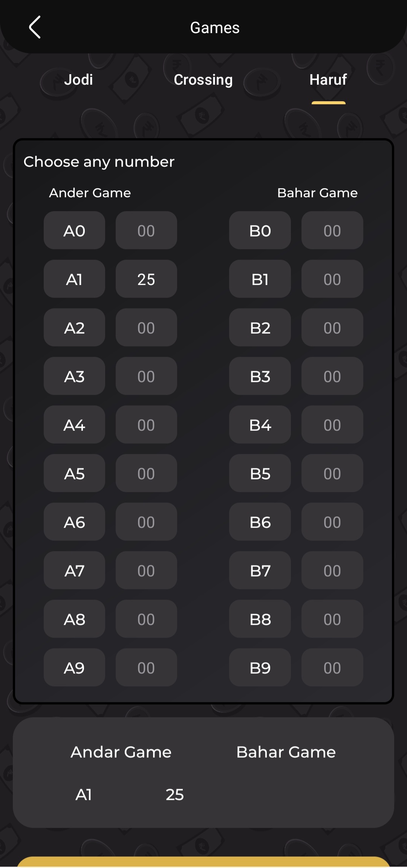Tap the A1 number button

click(74, 279)
